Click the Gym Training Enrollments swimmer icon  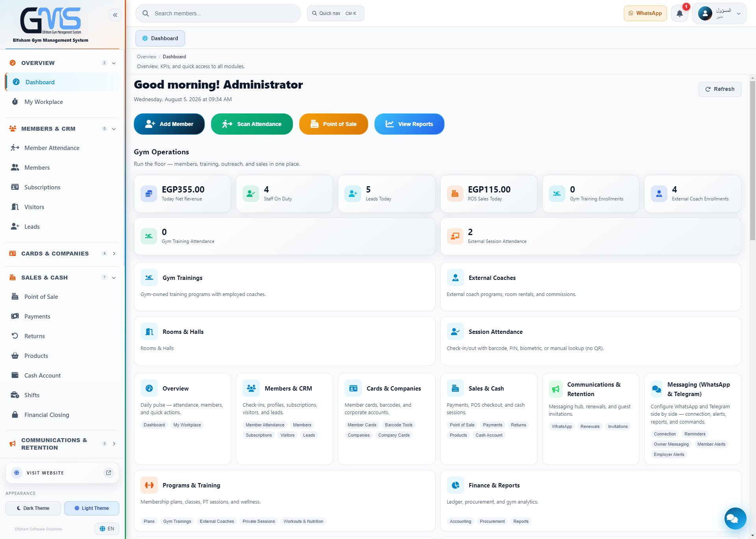(557, 194)
